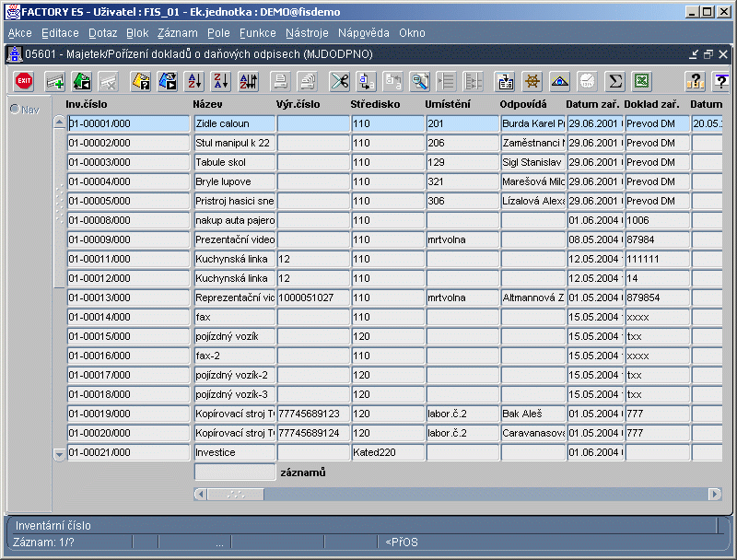The height and width of the screenshot is (560, 737).
Task: Click the enter query icon with question mark
Action: click(x=141, y=81)
